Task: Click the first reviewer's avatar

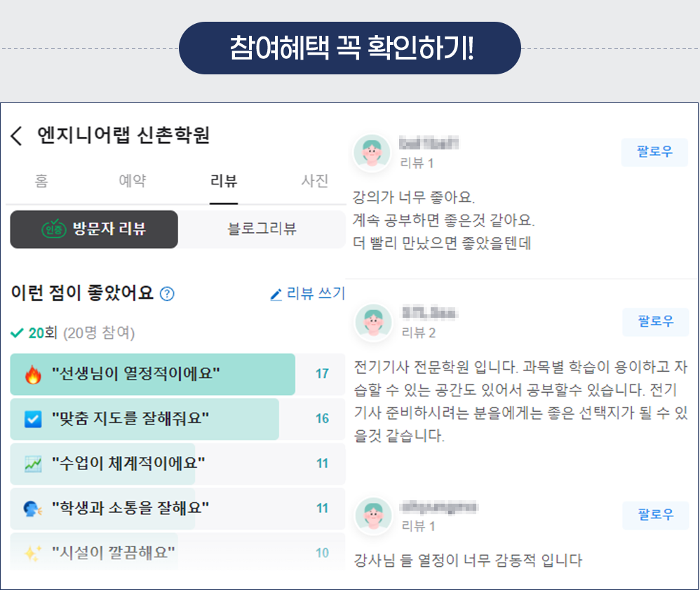Action: pyautogui.click(x=372, y=152)
